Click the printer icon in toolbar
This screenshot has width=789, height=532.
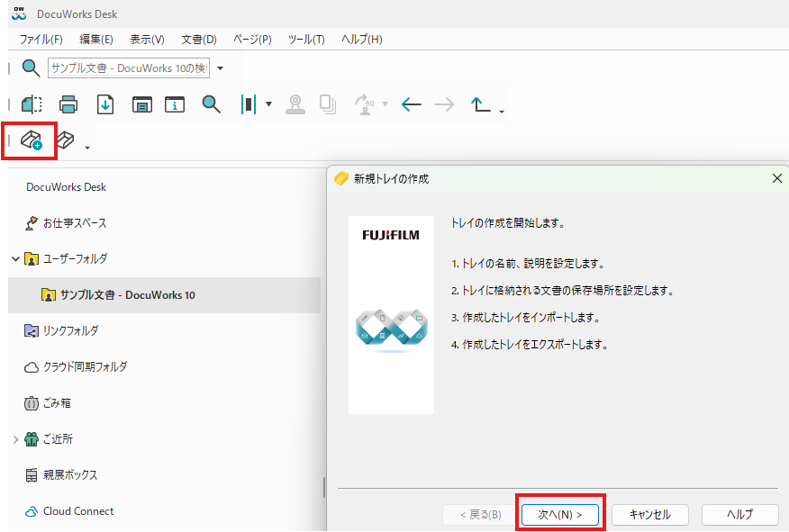click(x=68, y=104)
